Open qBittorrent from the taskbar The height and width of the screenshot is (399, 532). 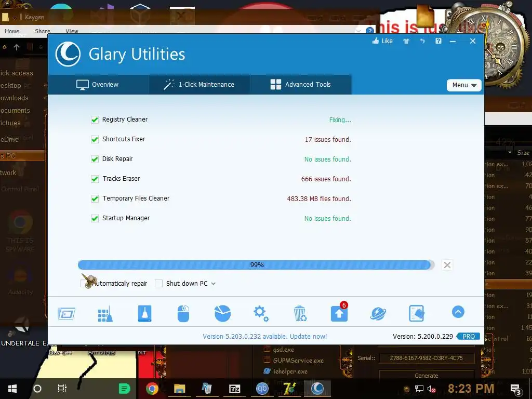pyautogui.click(x=262, y=389)
